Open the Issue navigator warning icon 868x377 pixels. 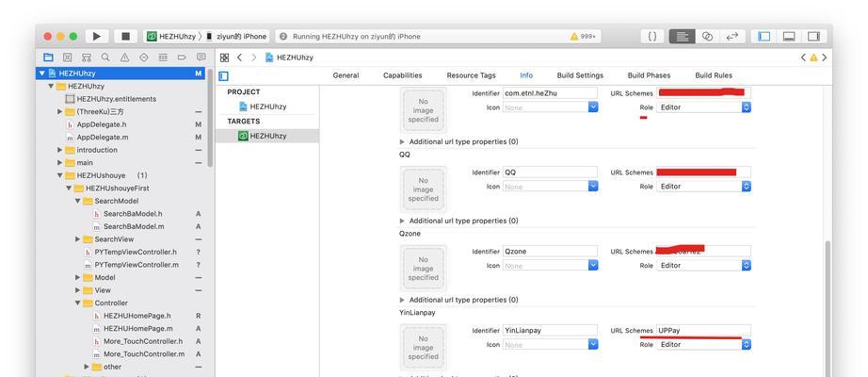pyautogui.click(x=124, y=57)
